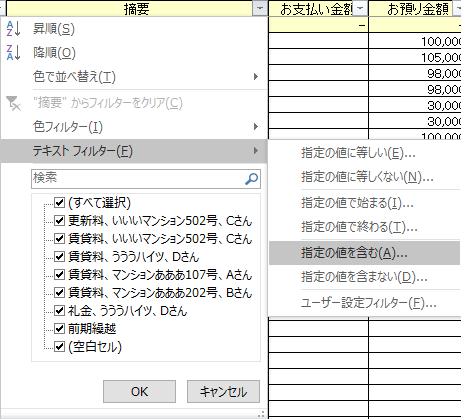This screenshot has width=461, height=419.
Task: Click the OK button
Action: (x=139, y=391)
